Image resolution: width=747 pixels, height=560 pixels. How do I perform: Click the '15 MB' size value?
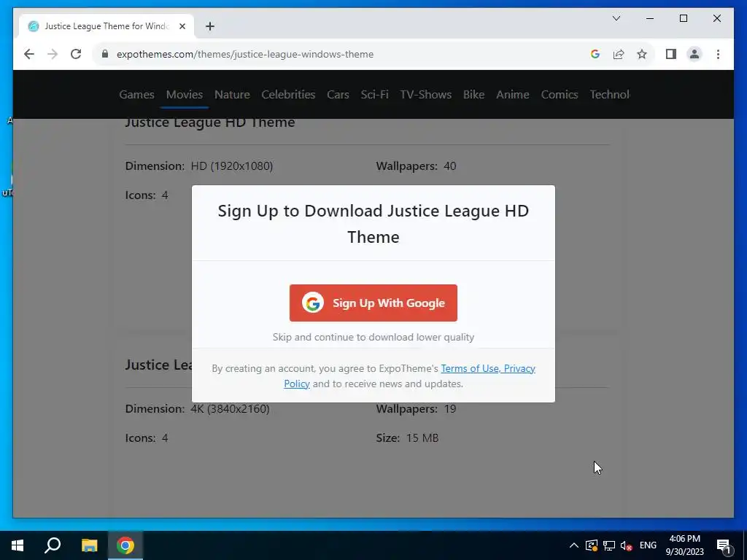click(x=422, y=438)
